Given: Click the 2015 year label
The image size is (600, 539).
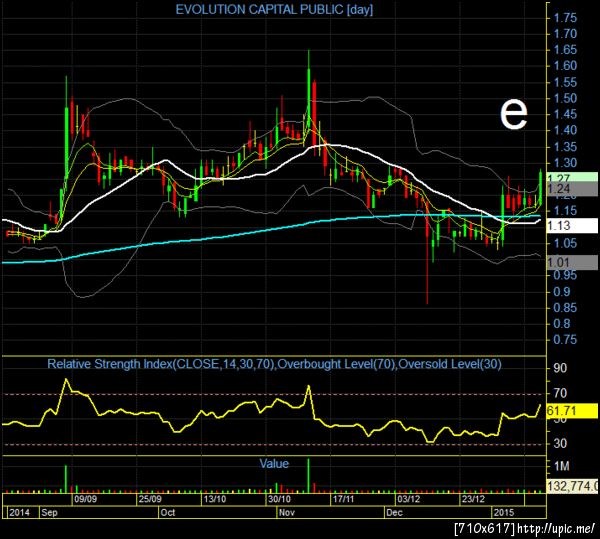Looking at the screenshot, I should click(504, 513).
